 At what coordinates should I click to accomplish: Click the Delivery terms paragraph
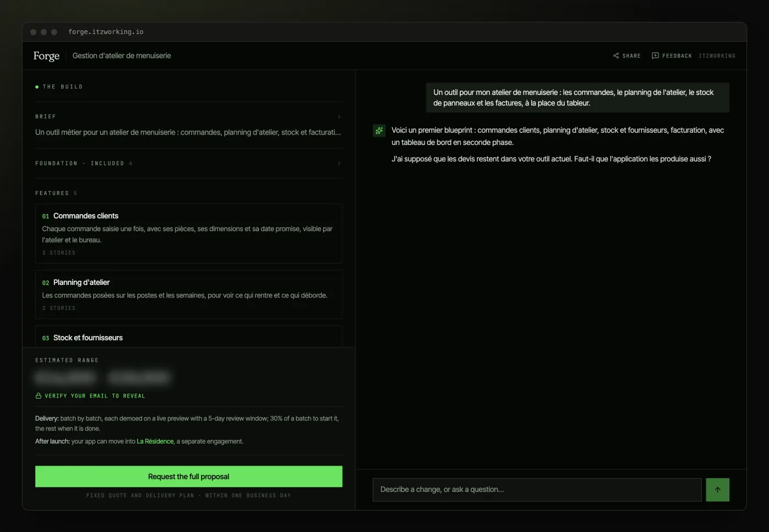[187, 423]
